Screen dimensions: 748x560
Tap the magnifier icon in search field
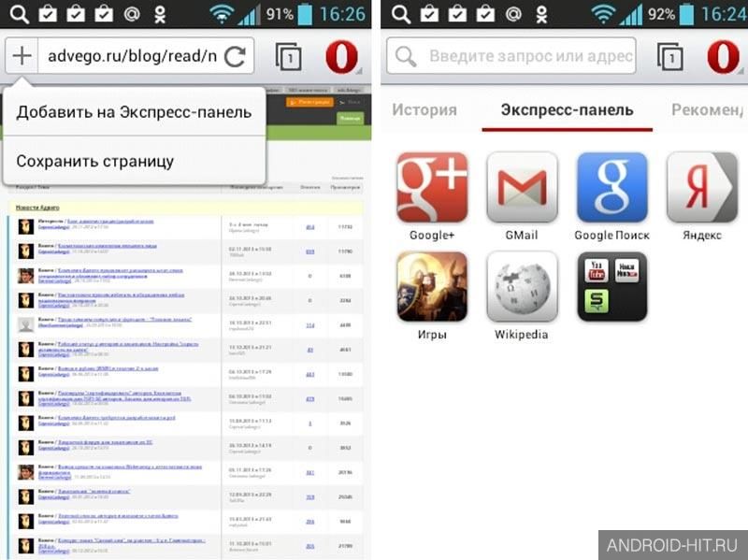click(406, 56)
